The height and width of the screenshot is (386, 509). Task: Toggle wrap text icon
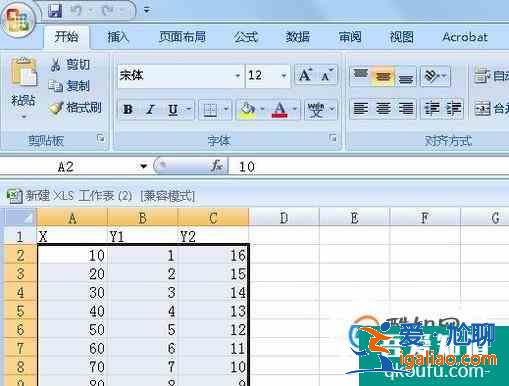482,76
